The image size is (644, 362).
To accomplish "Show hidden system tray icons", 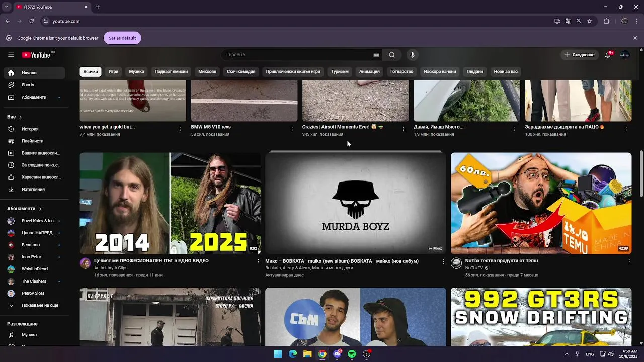I will 567,354.
